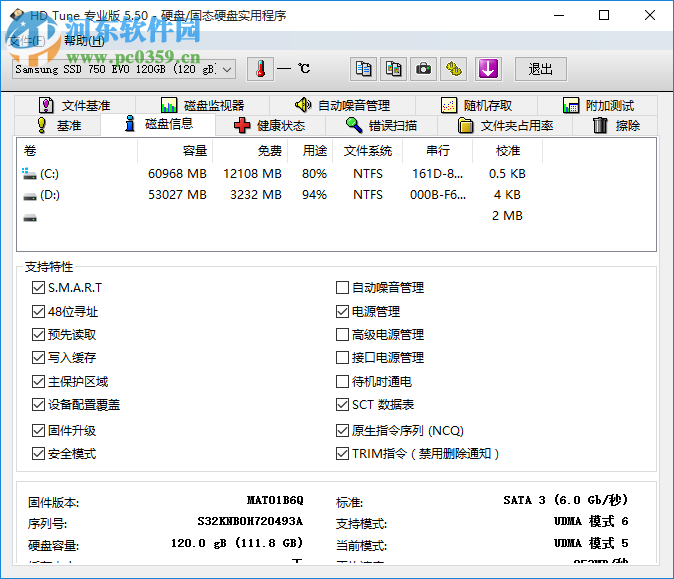The height and width of the screenshot is (579, 674).
Task: Sort by the 卷 column header
Action: [x=77, y=151]
